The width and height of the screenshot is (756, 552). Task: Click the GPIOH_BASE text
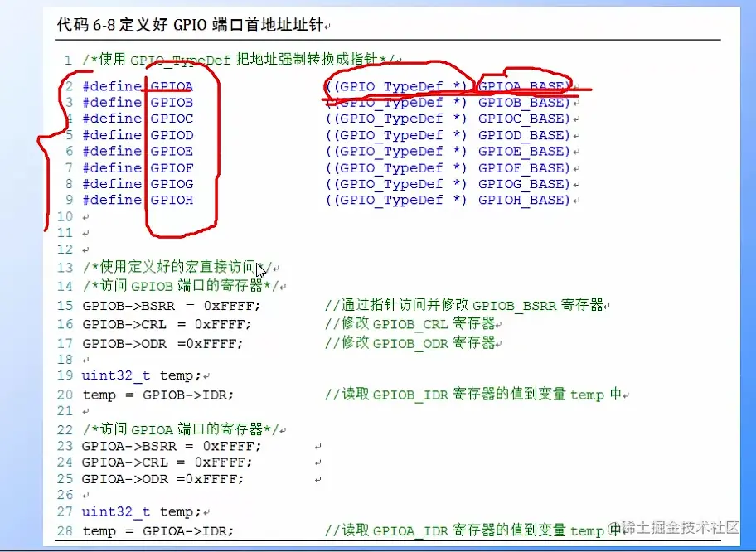[521, 200]
